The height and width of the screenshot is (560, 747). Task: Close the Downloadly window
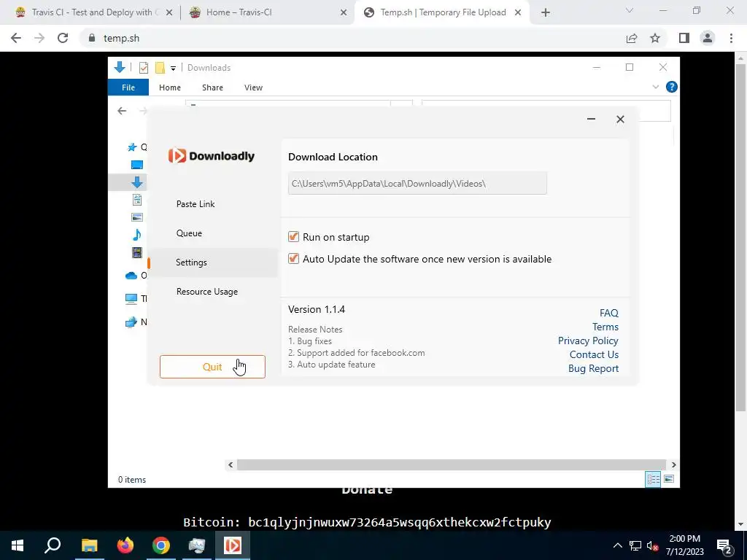point(620,119)
